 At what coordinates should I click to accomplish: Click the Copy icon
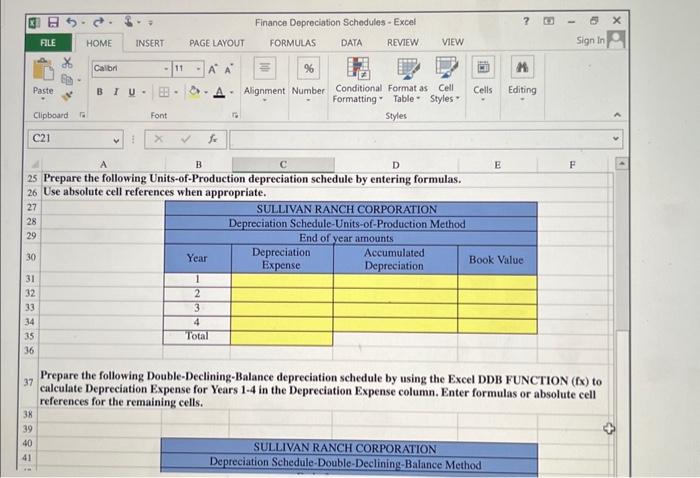click(x=67, y=79)
